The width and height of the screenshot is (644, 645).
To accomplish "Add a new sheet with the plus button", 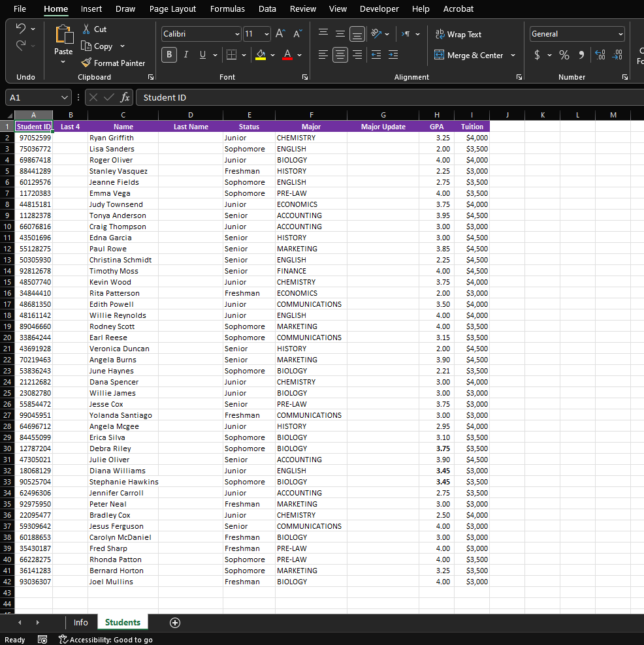I will click(174, 623).
